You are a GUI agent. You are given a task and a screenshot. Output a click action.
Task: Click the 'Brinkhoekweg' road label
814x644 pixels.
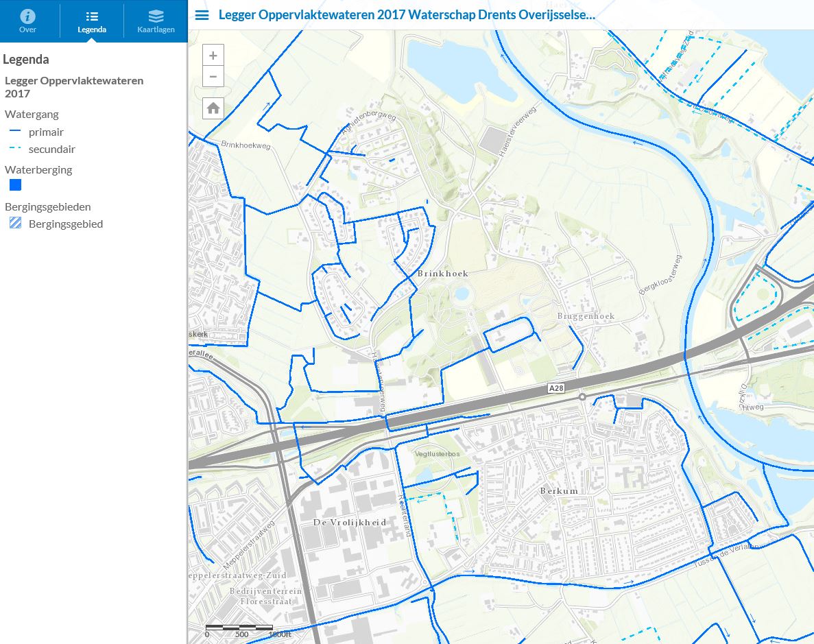click(246, 145)
